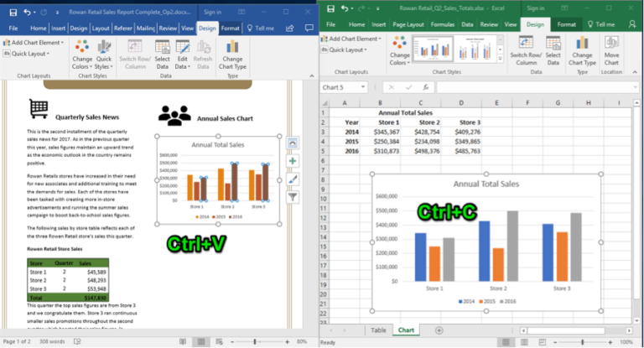Viewport: 644px width, 348px height.
Task: Select Excel Page Break Preview view icon
Action: coord(543,342)
